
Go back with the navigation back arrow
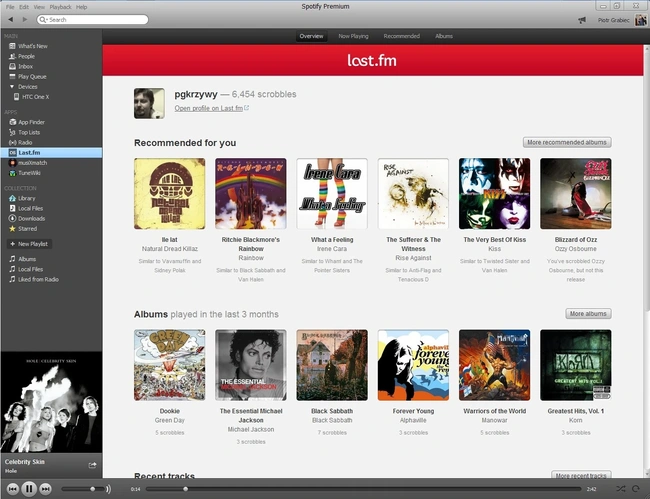pyautogui.click(x=11, y=19)
